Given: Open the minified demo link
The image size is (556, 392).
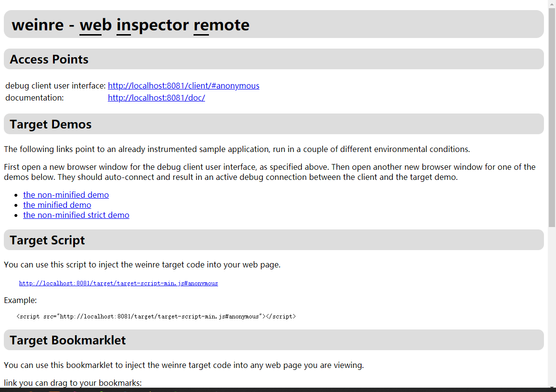Looking at the screenshot, I should point(57,205).
